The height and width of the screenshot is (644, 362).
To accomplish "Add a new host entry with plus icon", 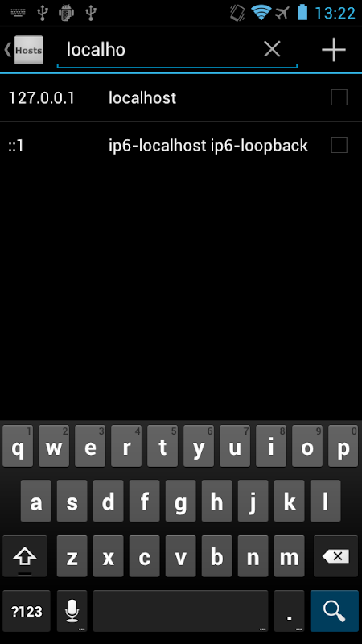I will pyautogui.click(x=334, y=50).
